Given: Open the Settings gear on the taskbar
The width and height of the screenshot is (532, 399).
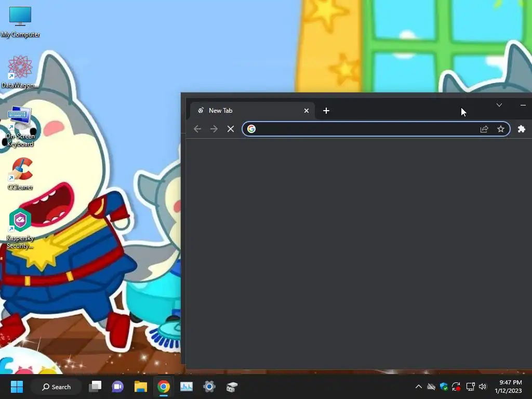Looking at the screenshot, I should (x=209, y=387).
